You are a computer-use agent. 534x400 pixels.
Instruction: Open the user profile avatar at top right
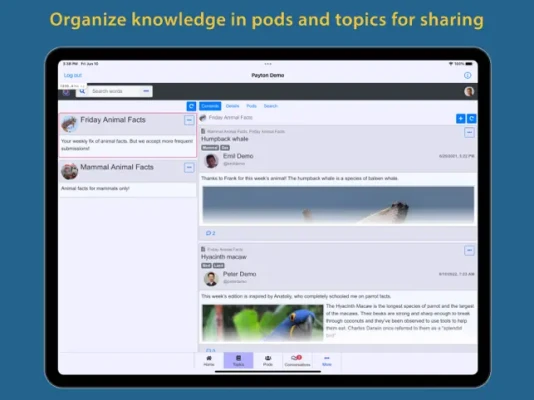pos(469,91)
